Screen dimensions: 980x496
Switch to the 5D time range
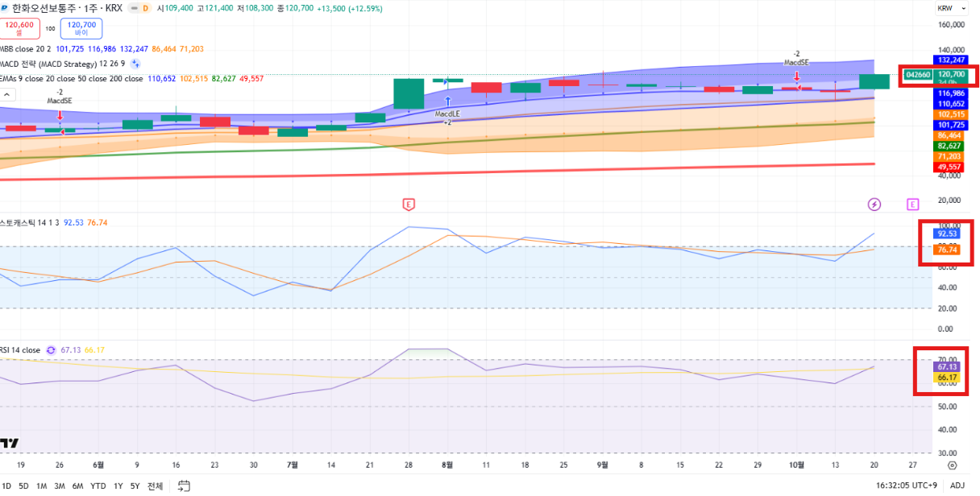23,486
